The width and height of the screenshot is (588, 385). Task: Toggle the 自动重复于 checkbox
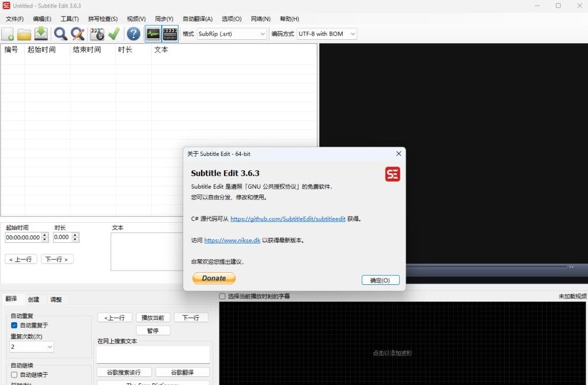pyautogui.click(x=14, y=325)
